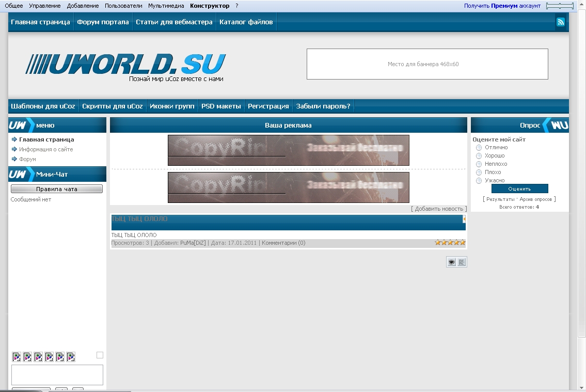Click the Сообщений нет chat text

(x=30, y=199)
